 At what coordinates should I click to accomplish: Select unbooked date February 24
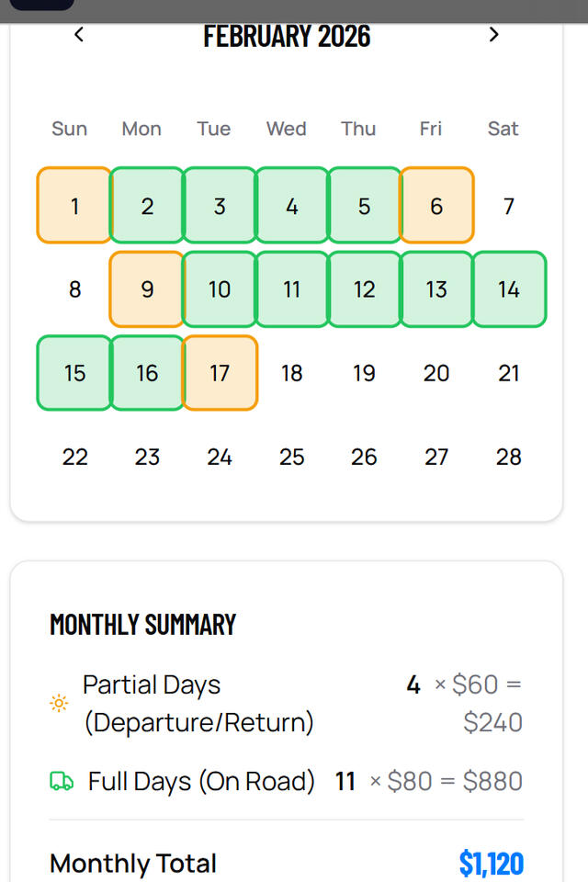pyautogui.click(x=220, y=457)
